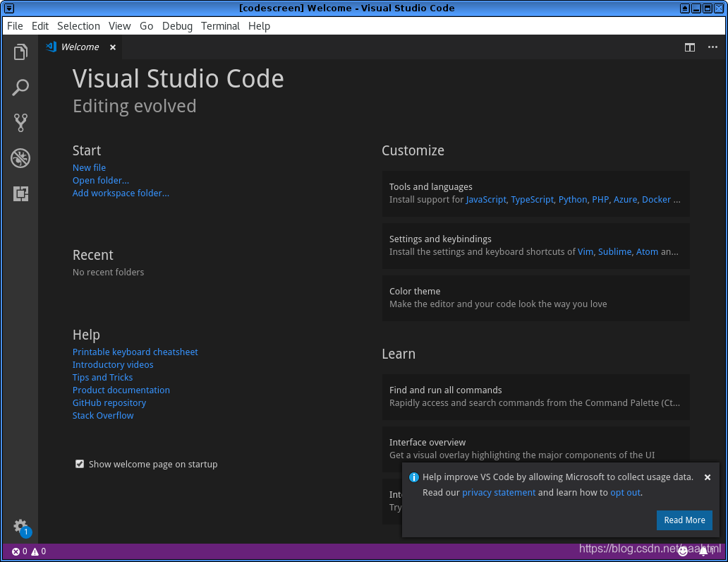Install JavaScript support link
The image size is (728, 562).
(x=486, y=199)
